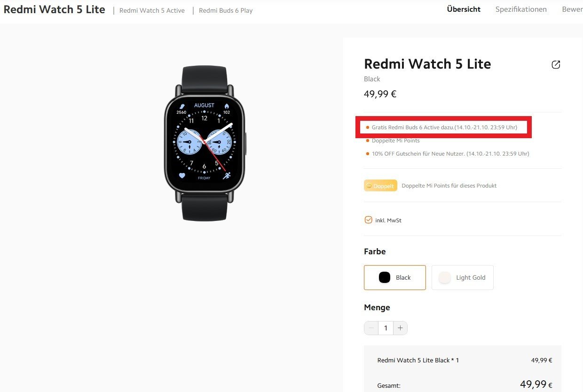Click the Doppelte Mi Points bullet
Image resolution: width=583 pixels, height=392 pixels.
click(x=395, y=141)
